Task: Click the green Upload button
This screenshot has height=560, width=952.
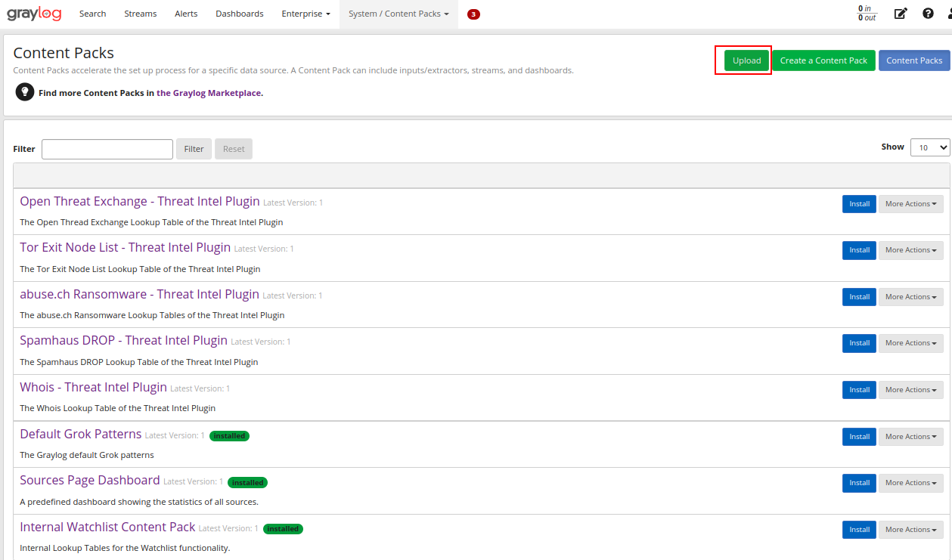Action: (746, 60)
